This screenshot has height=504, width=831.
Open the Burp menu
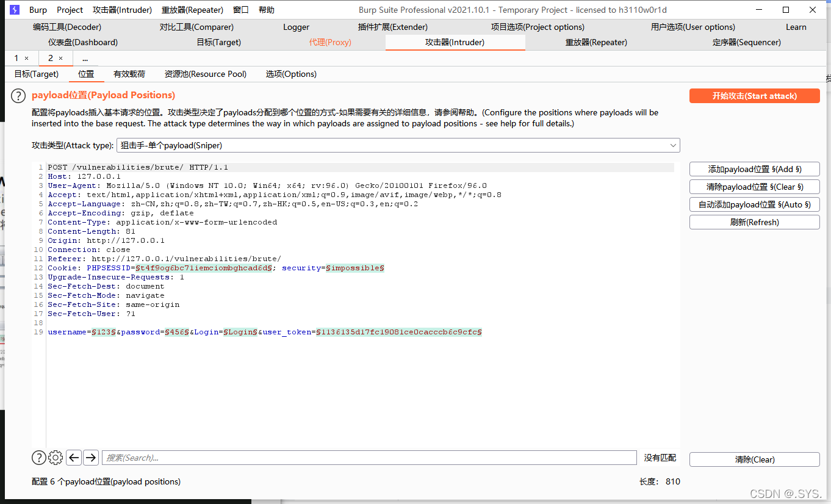click(x=38, y=10)
